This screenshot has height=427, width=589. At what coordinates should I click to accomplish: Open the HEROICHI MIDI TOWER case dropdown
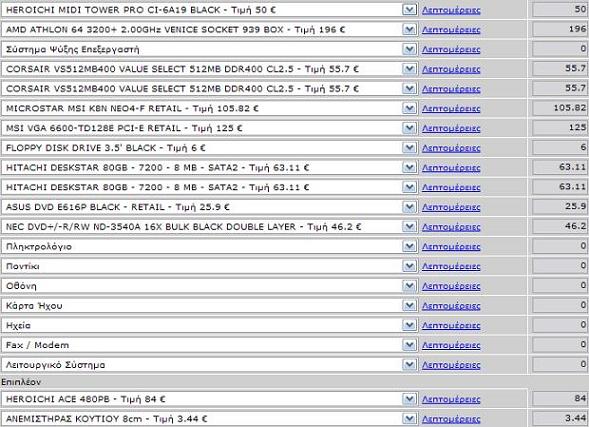coord(409,10)
